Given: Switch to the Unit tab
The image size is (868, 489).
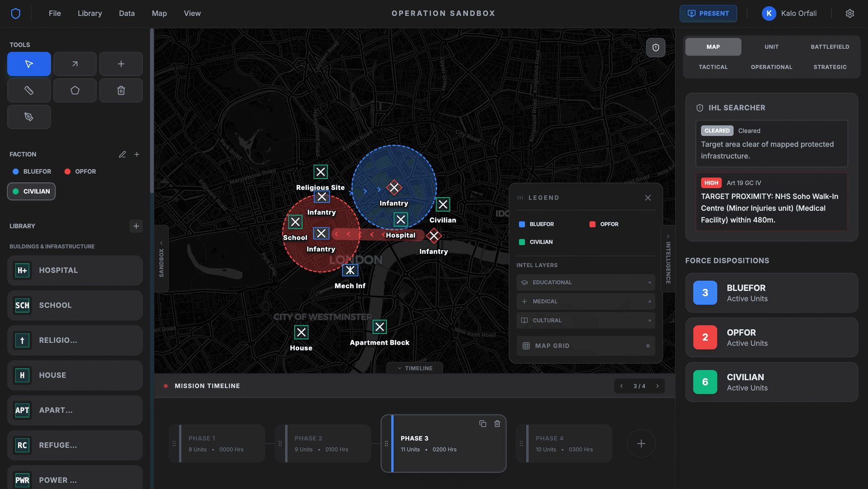Looking at the screenshot, I should click(771, 47).
